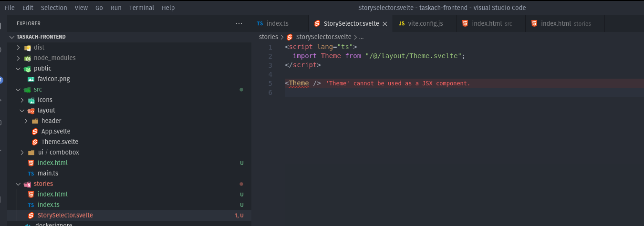Open the Run menu
644x226 pixels.
[x=116, y=8]
